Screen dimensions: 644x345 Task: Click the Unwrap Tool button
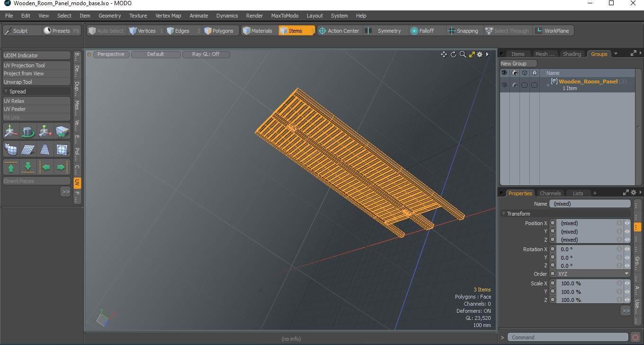[x=36, y=82]
